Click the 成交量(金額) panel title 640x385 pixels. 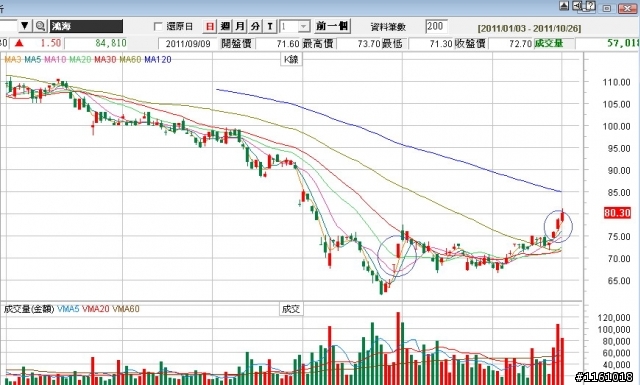pos(29,309)
